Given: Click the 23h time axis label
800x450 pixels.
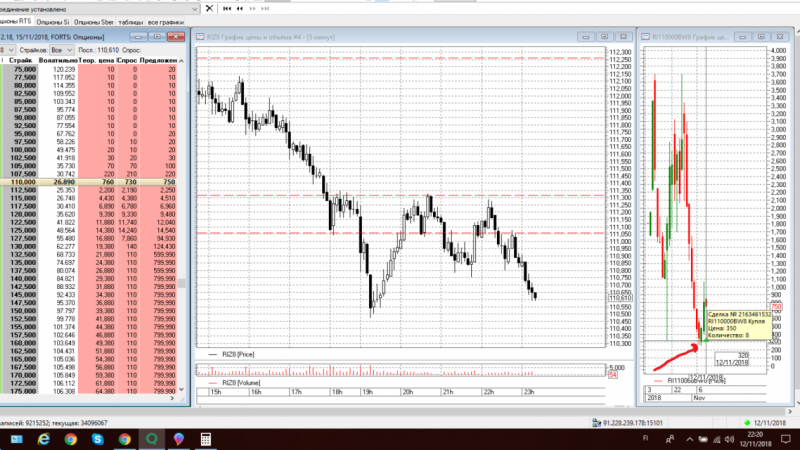Looking at the screenshot, I should [529, 392].
